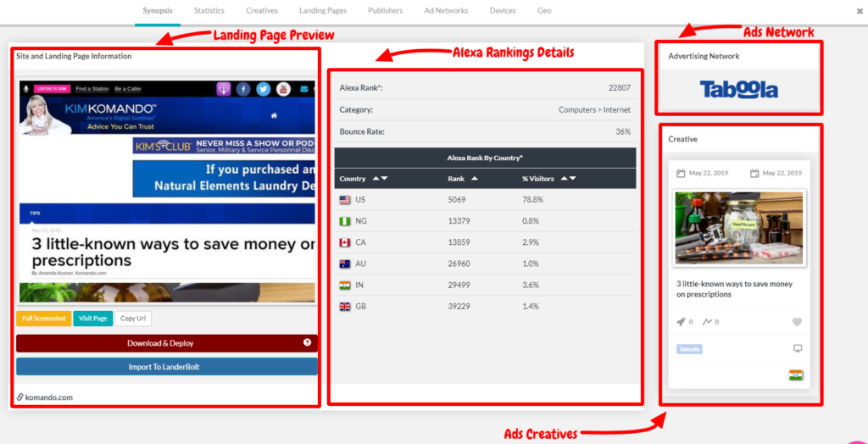Click the podcast icon in preview
The height and width of the screenshot is (444, 868).
(224, 89)
